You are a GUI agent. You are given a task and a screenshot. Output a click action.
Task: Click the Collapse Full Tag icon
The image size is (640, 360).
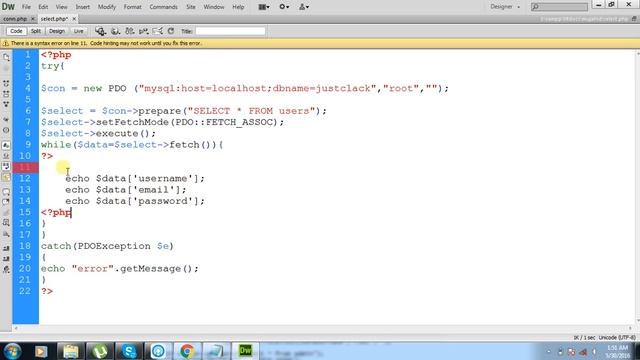pos(6,83)
